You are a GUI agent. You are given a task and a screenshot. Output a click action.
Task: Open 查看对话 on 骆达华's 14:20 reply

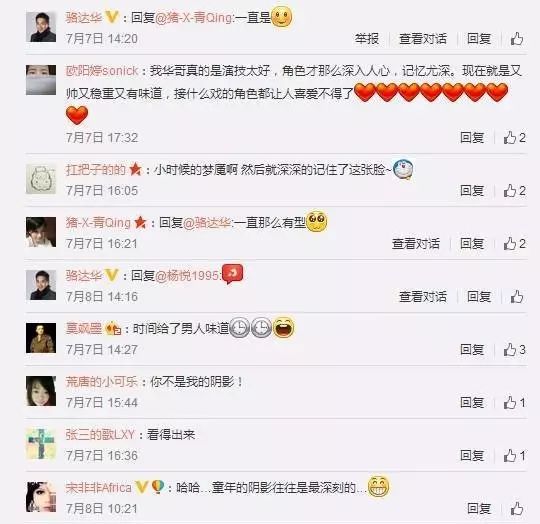click(x=423, y=39)
